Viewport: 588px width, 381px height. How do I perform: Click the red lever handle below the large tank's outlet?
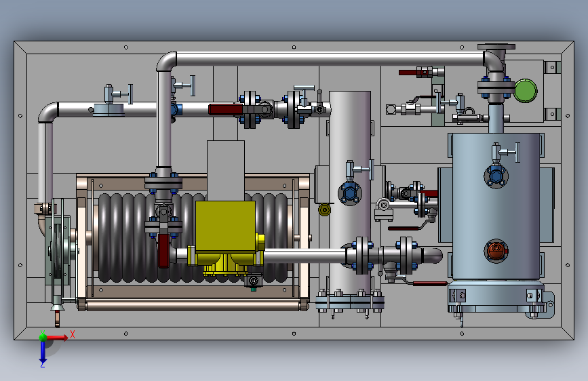[x=430, y=283]
